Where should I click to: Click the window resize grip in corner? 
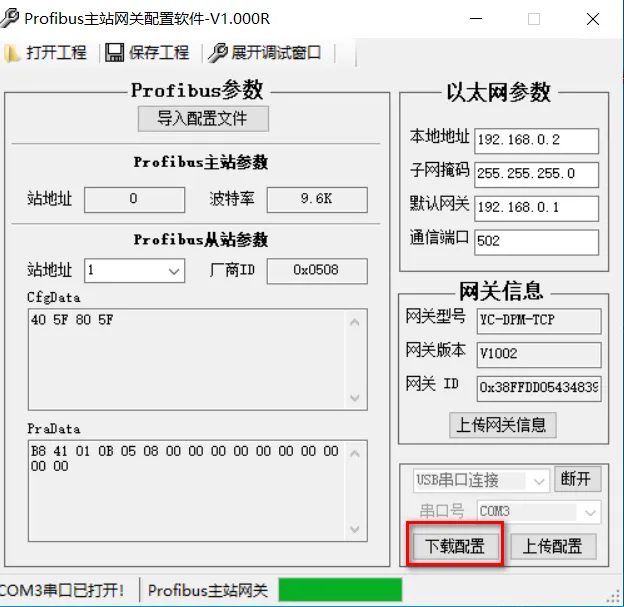click(614, 598)
